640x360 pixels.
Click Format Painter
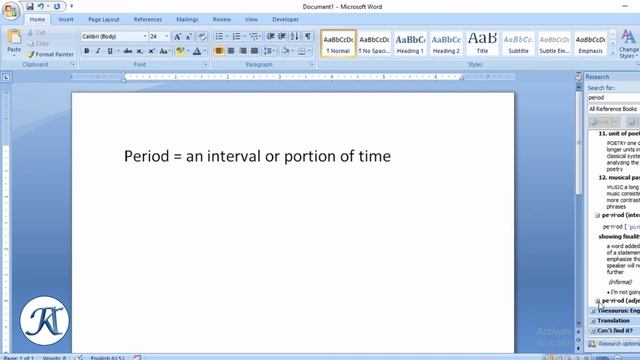click(51, 54)
